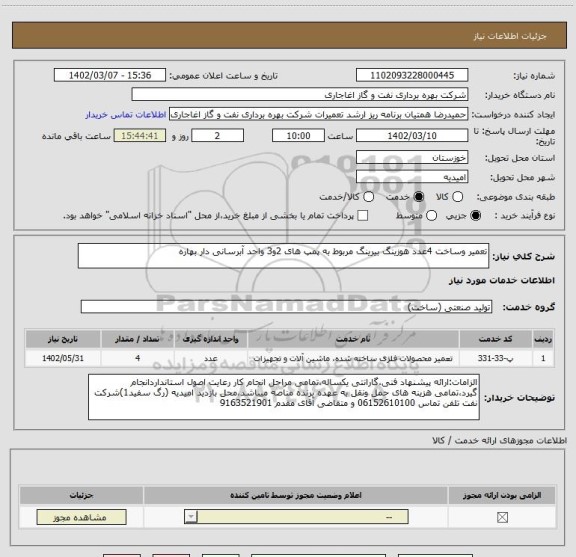Click the گروه خدمت field تولید صنعتی

coord(286,307)
